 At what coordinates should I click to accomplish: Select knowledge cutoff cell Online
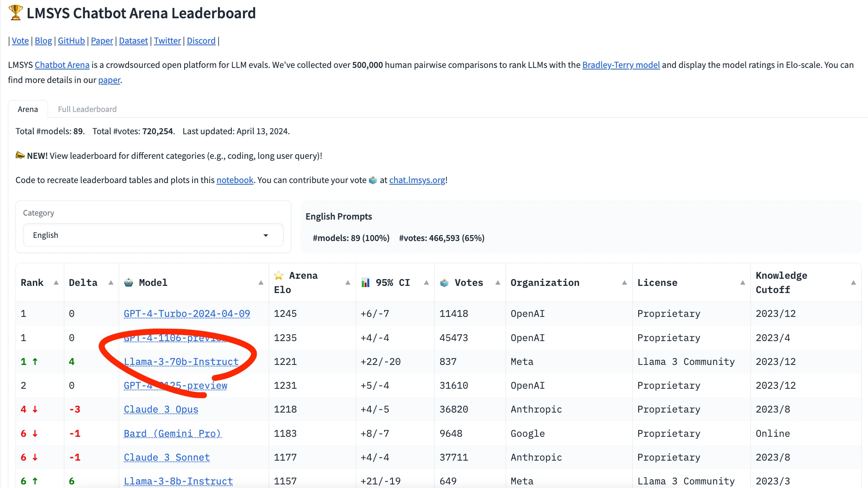click(773, 434)
